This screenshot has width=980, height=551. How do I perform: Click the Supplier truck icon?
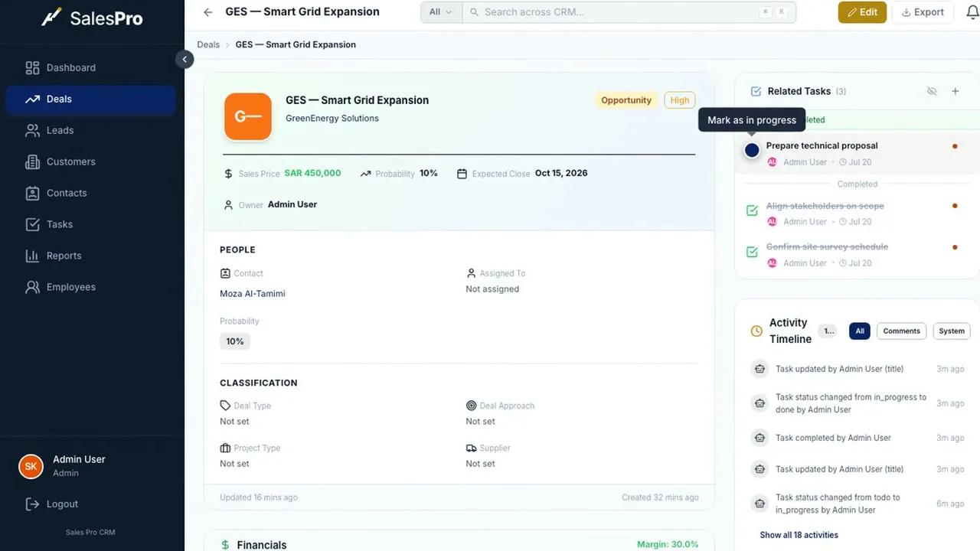point(472,448)
